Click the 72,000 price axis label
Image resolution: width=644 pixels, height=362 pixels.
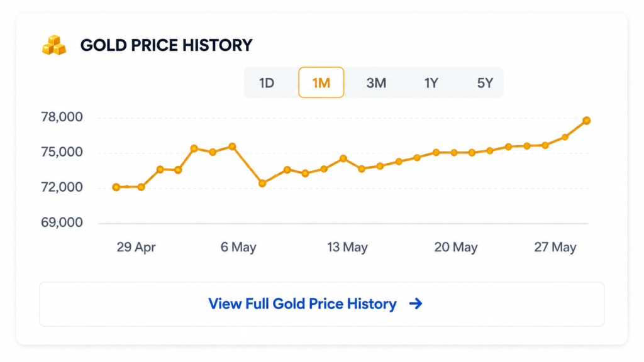[62, 187]
